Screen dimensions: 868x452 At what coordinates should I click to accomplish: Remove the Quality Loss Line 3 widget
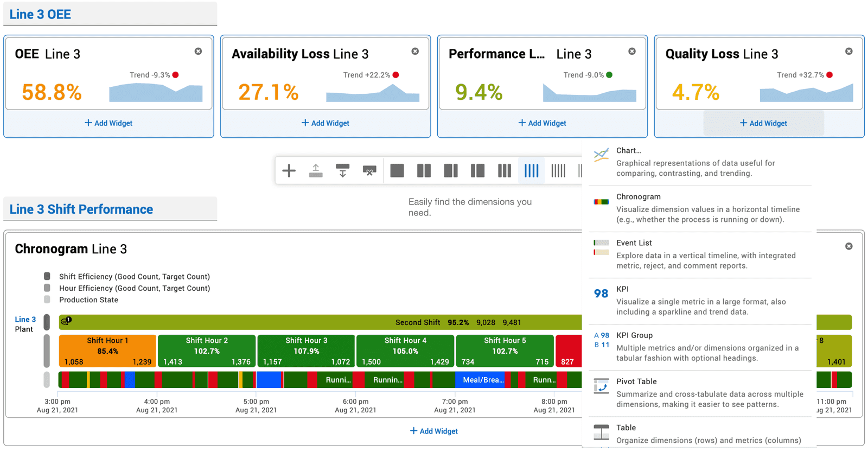coord(848,51)
